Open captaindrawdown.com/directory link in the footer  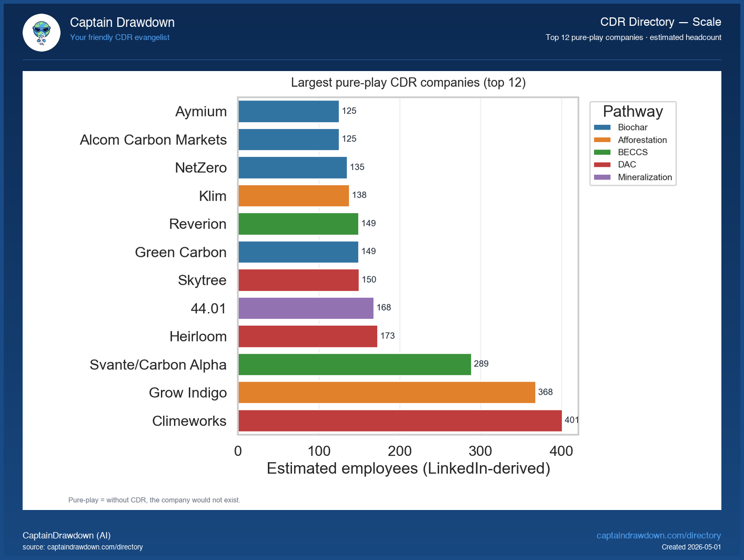coord(658,535)
